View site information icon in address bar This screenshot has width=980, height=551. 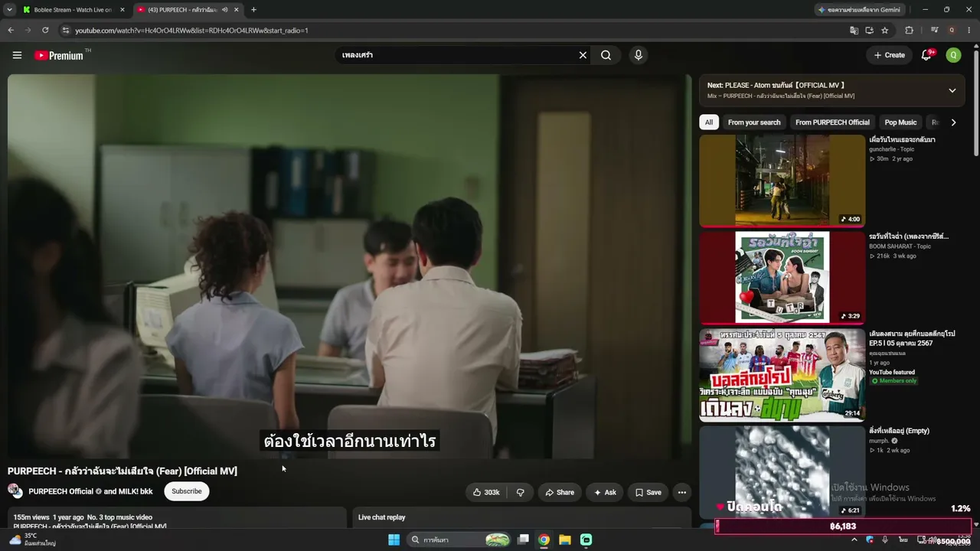(x=66, y=31)
